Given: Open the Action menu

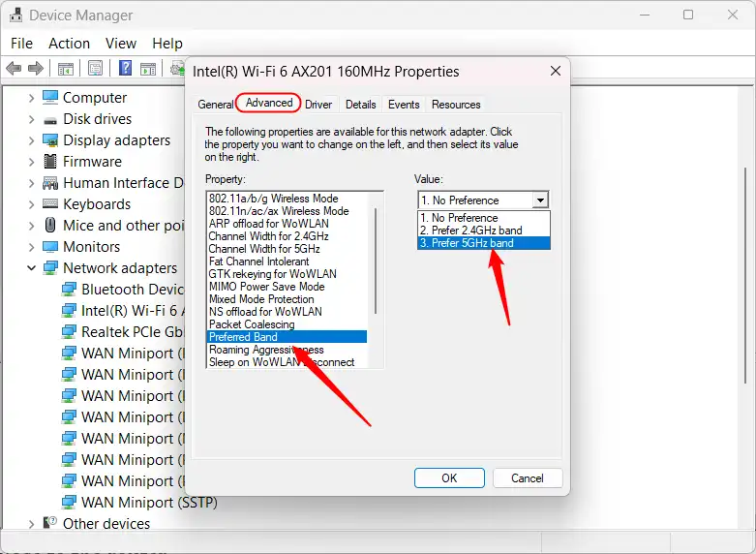Looking at the screenshot, I should pos(69,44).
